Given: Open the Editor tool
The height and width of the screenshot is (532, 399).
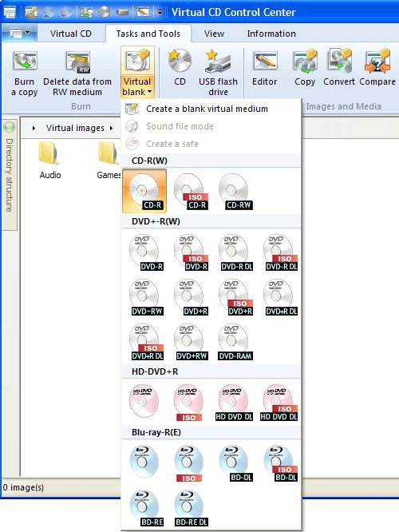Looking at the screenshot, I should pos(265,68).
